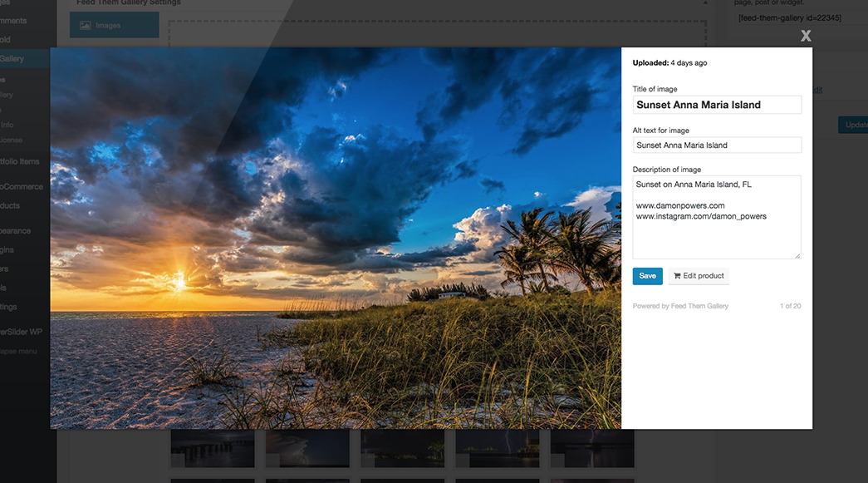Open the Gallery sidebar menu item
This screenshot has height=483, width=868.
point(24,59)
